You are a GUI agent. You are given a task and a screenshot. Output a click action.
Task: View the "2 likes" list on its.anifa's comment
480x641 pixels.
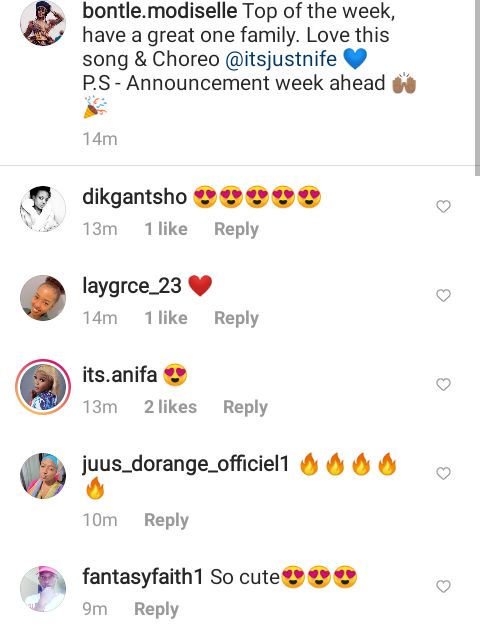coord(170,407)
